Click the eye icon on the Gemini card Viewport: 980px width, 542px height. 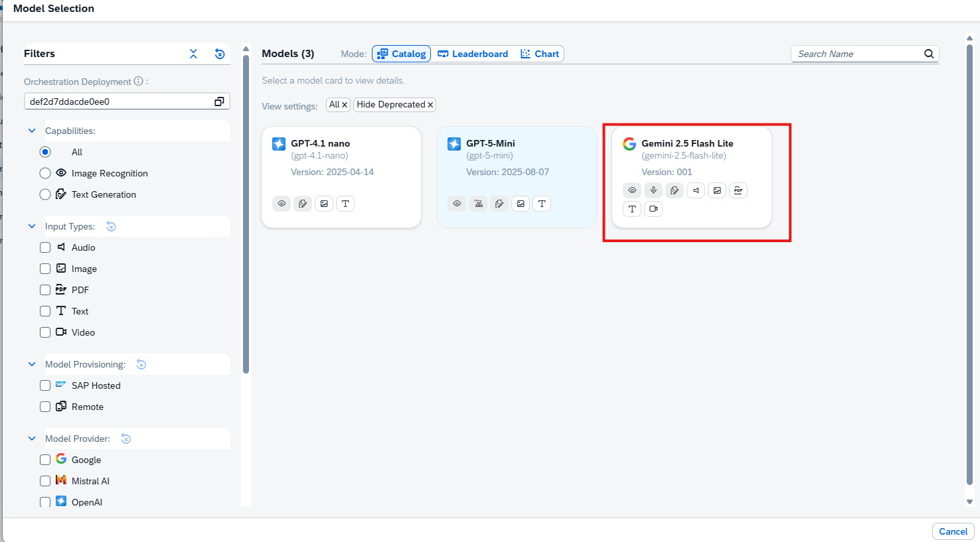pos(632,190)
